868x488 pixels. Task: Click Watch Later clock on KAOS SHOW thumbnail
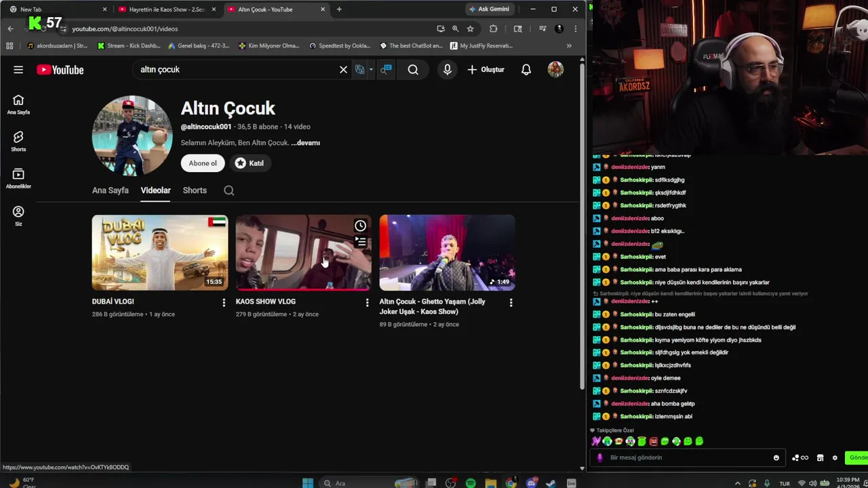360,226
